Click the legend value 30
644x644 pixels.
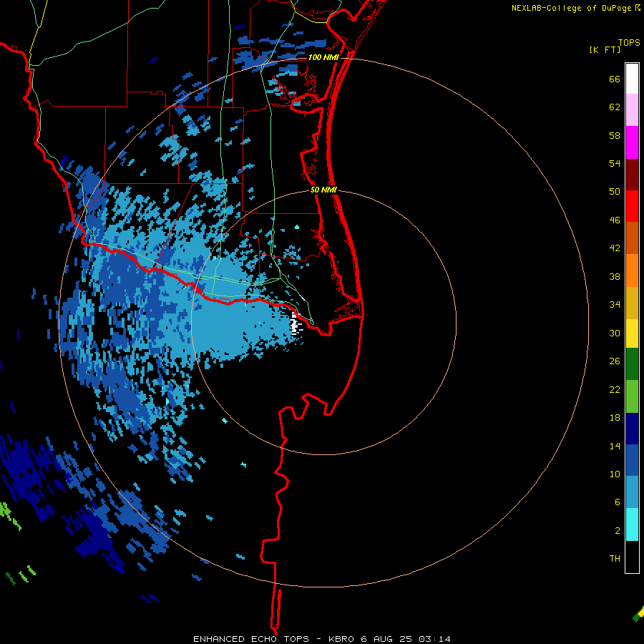[x=615, y=333]
